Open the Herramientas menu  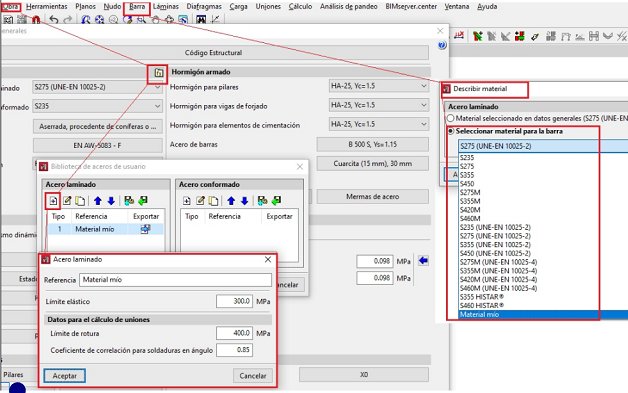tap(46, 7)
